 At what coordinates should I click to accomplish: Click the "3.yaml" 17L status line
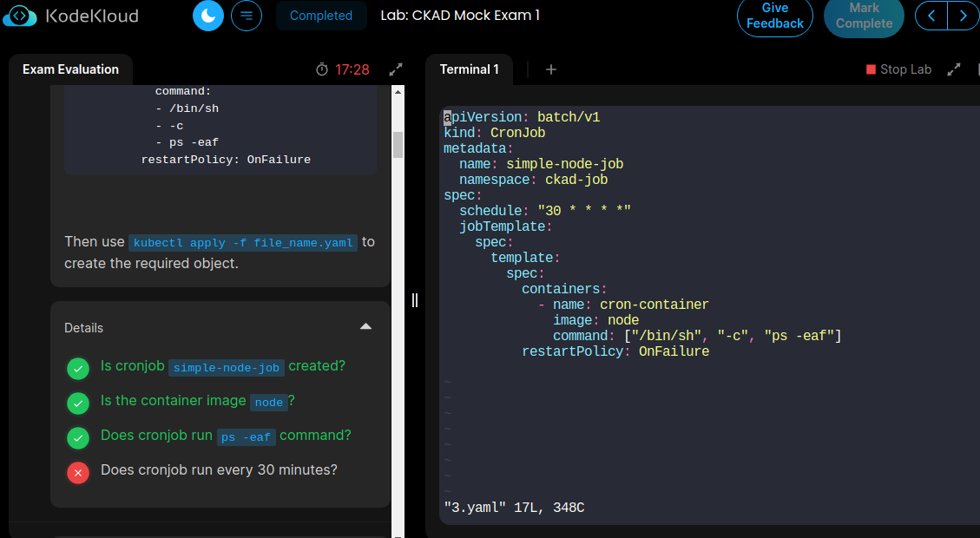click(x=515, y=508)
